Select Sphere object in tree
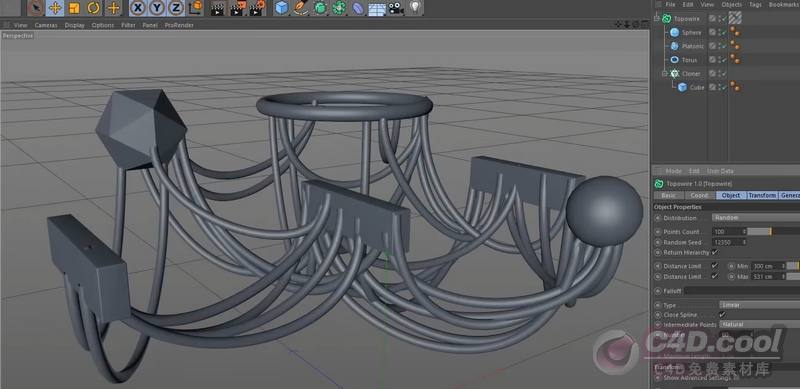Screen dimensions: 800x389 tap(692, 32)
